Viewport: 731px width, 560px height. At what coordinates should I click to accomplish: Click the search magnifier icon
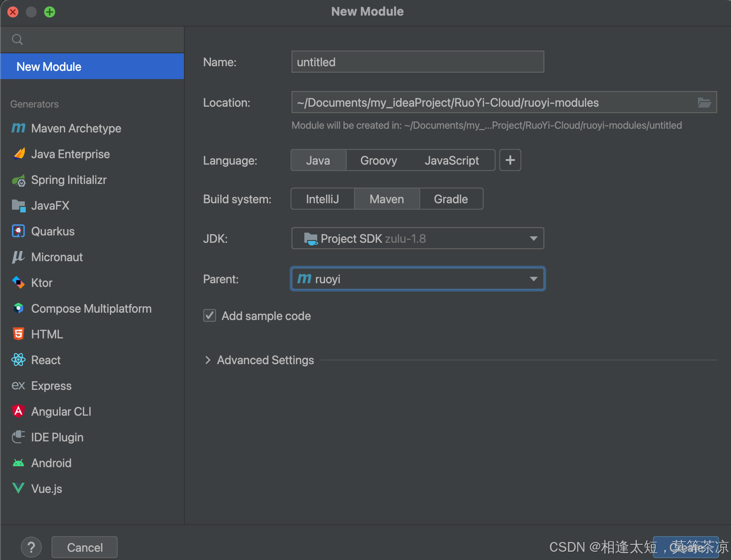click(x=17, y=40)
